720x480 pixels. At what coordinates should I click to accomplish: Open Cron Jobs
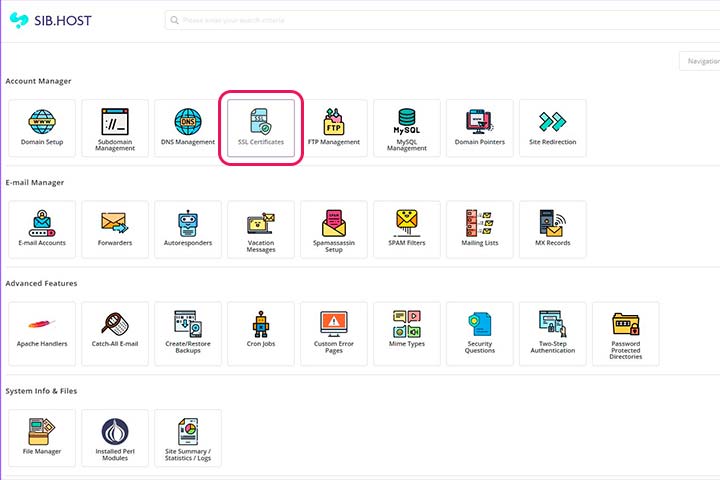pyautogui.click(x=261, y=333)
